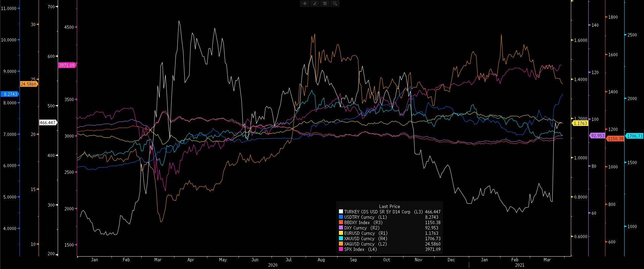The image size is (644, 269).
Task: Activate the crosshair cursor tool
Action: (305, 4)
